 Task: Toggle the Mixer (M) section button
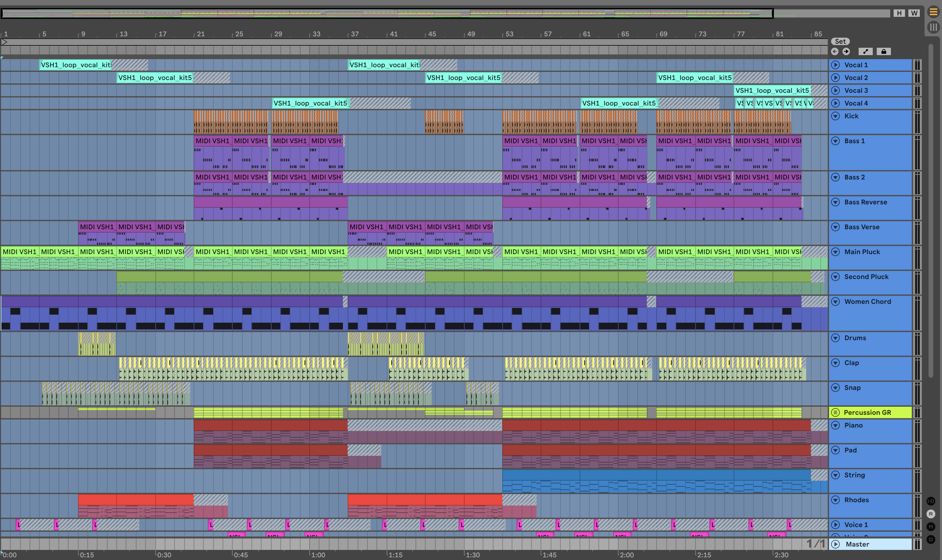click(931, 527)
